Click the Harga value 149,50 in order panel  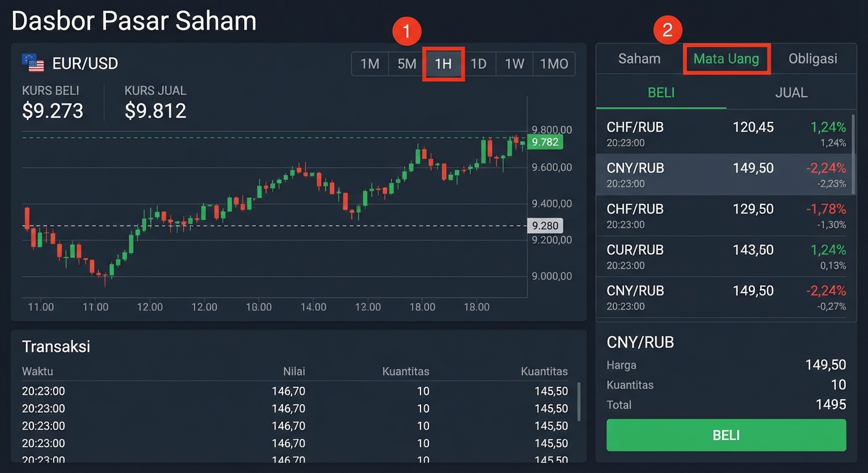click(825, 365)
